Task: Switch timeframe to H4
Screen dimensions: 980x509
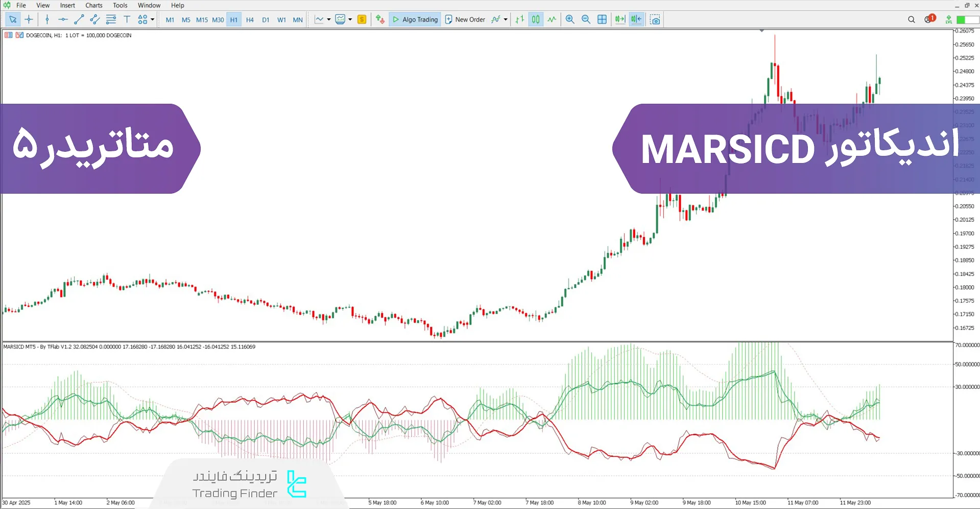Action: [x=250, y=19]
